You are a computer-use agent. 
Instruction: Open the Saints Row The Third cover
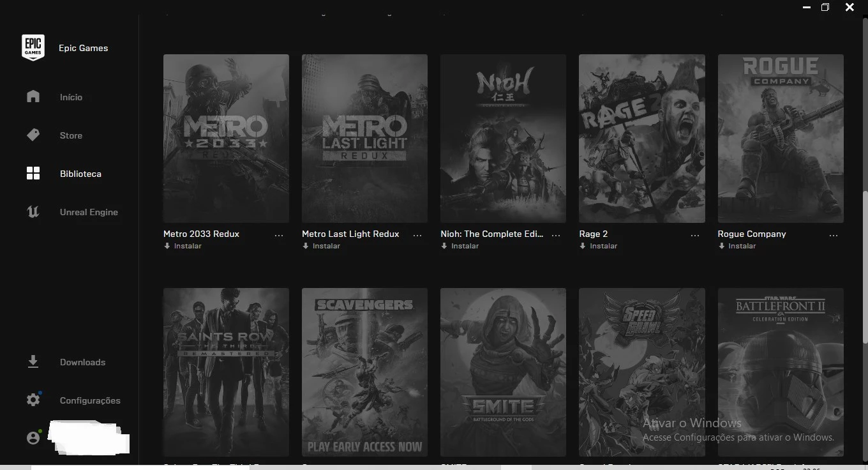point(226,372)
